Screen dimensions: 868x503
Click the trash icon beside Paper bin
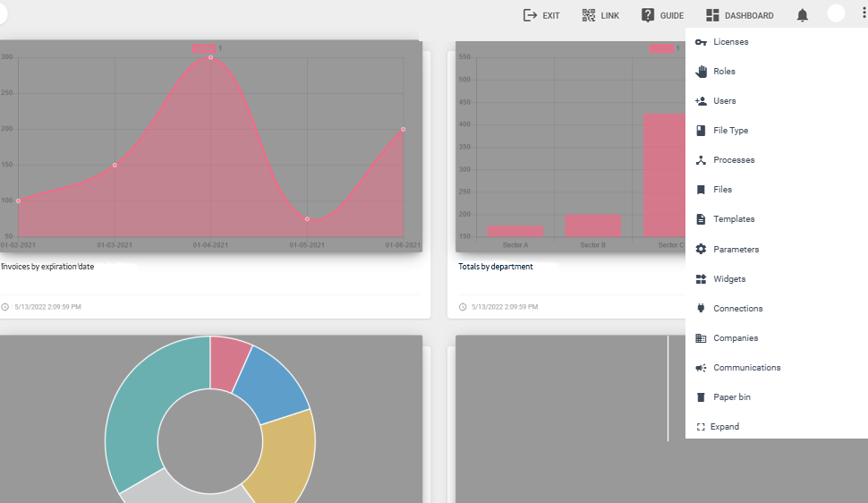701,397
